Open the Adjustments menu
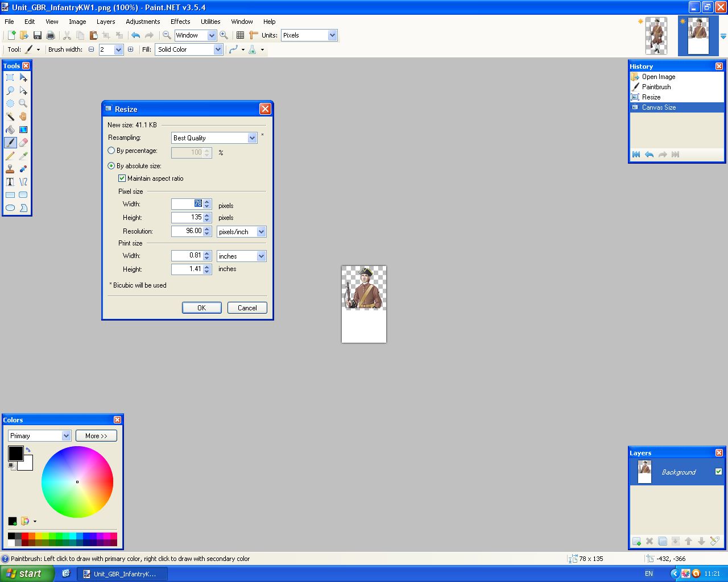 pos(143,22)
